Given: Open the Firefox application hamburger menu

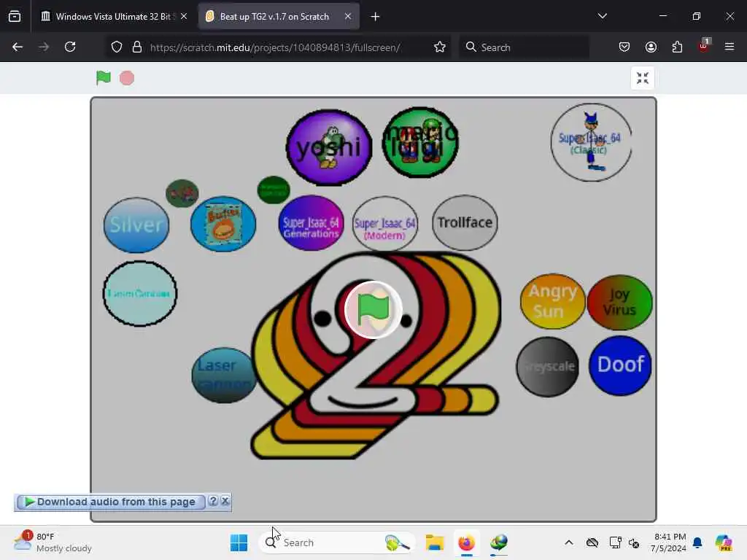Looking at the screenshot, I should coord(729,47).
